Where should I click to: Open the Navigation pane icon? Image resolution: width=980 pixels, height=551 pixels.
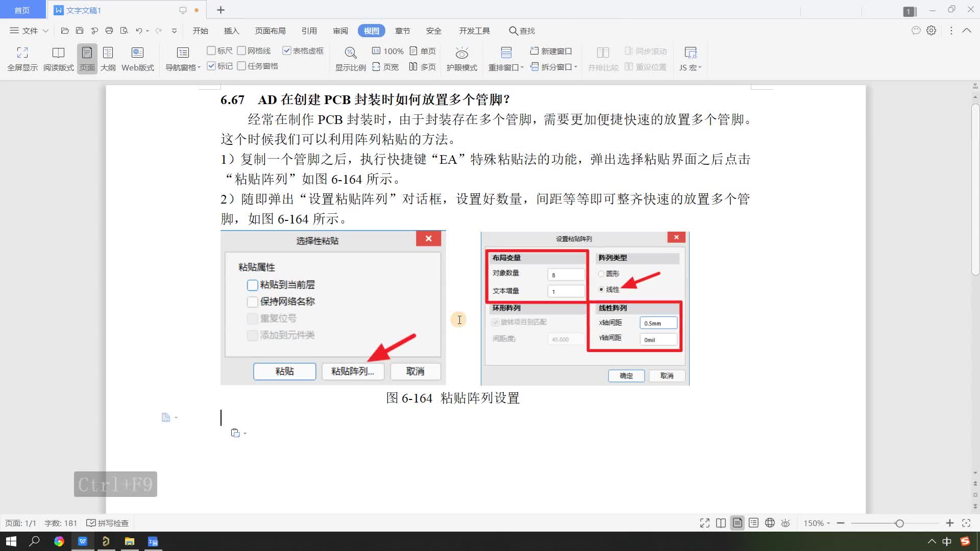tap(183, 53)
